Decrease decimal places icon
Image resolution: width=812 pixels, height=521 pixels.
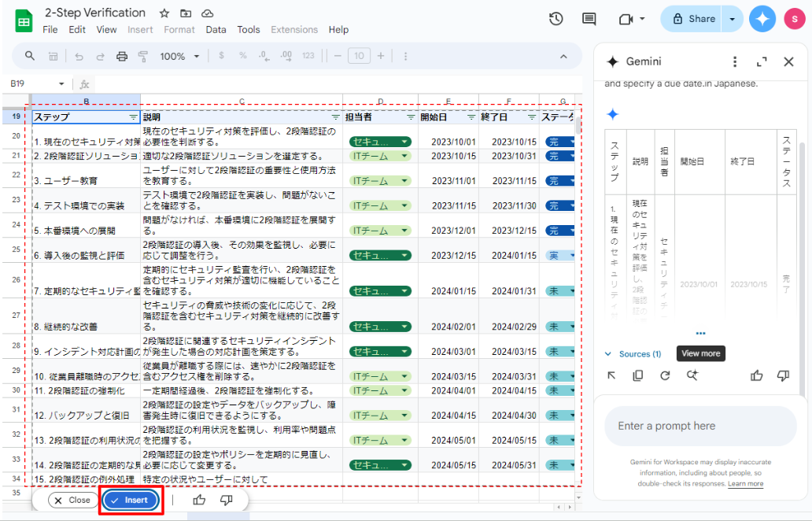[x=264, y=56]
